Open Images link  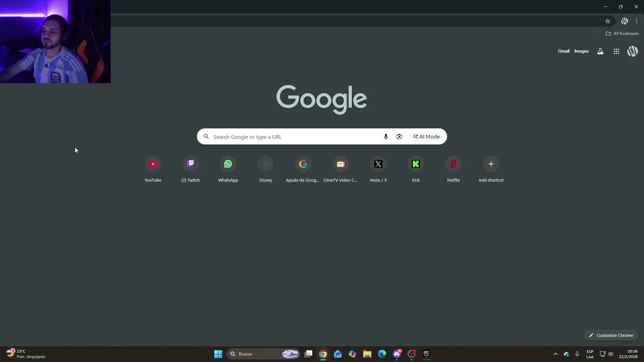click(582, 51)
